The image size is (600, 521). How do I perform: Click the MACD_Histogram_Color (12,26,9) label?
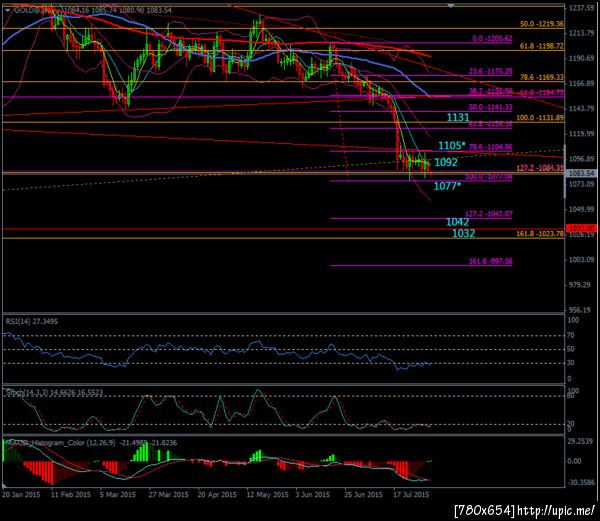click(90, 443)
